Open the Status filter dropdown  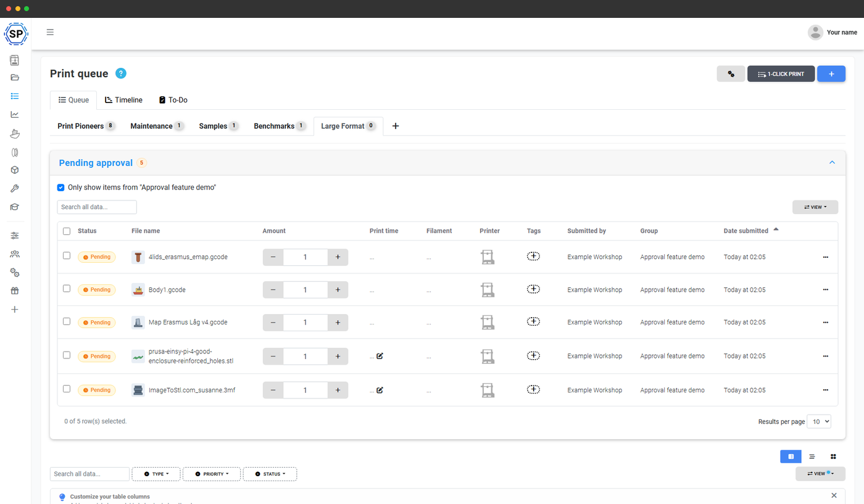click(x=270, y=474)
